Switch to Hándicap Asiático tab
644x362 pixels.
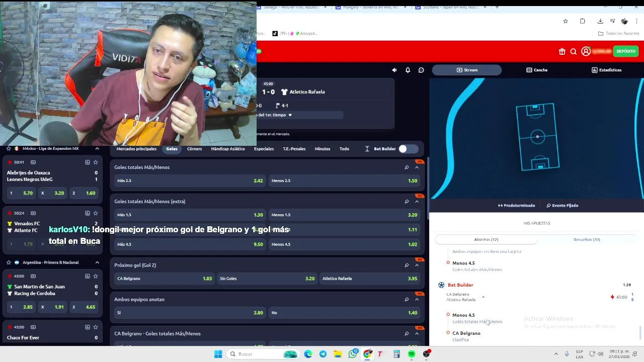pos(228,149)
